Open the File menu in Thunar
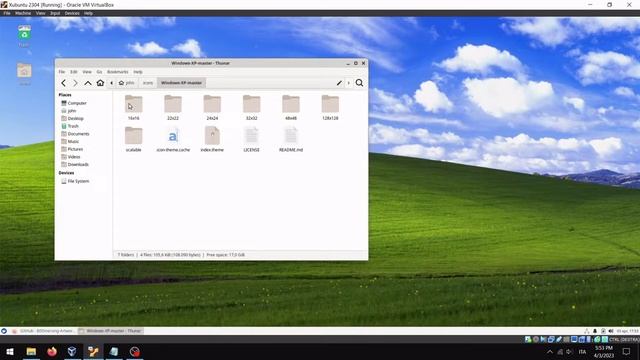Viewport: 640px width, 360px height. 62,72
